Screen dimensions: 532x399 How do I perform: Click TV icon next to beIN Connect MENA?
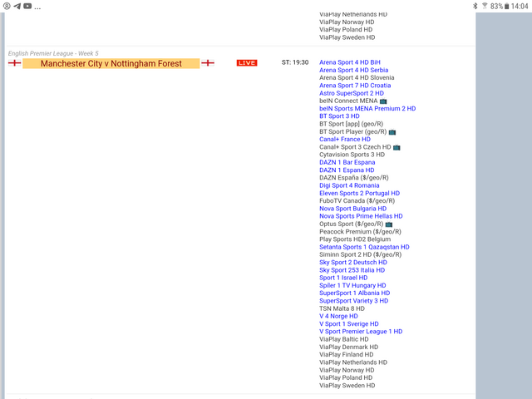tap(383, 101)
